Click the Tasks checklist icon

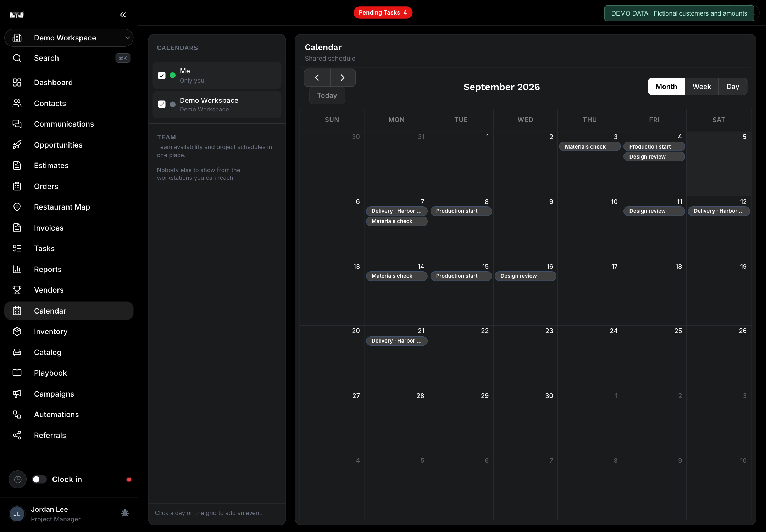[17, 249]
